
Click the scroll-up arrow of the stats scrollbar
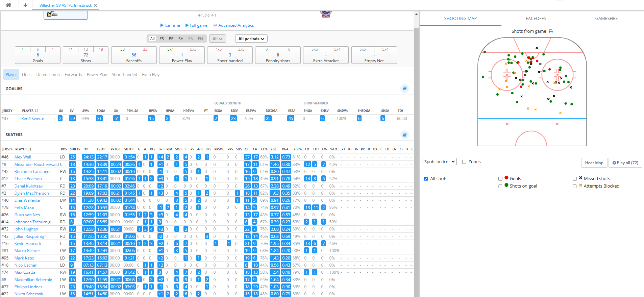point(416,14)
